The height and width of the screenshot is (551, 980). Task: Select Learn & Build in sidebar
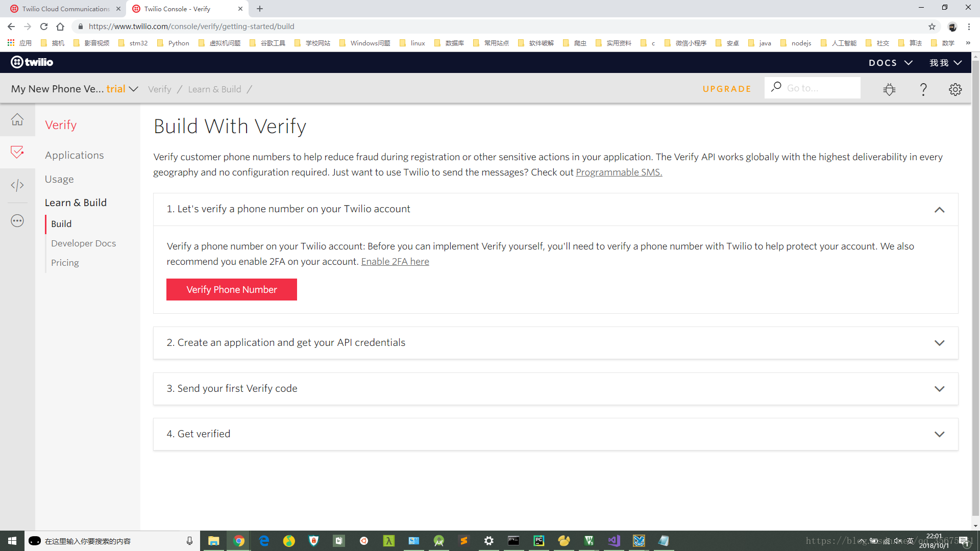click(76, 203)
